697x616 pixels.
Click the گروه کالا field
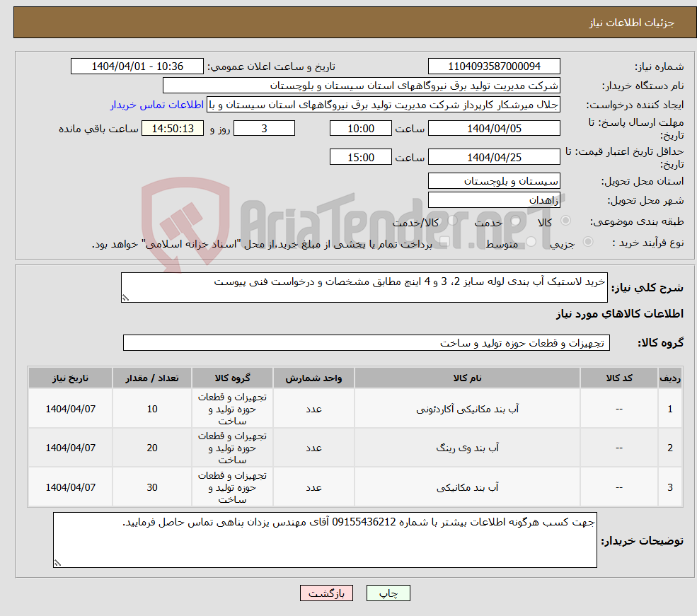point(367,343)
